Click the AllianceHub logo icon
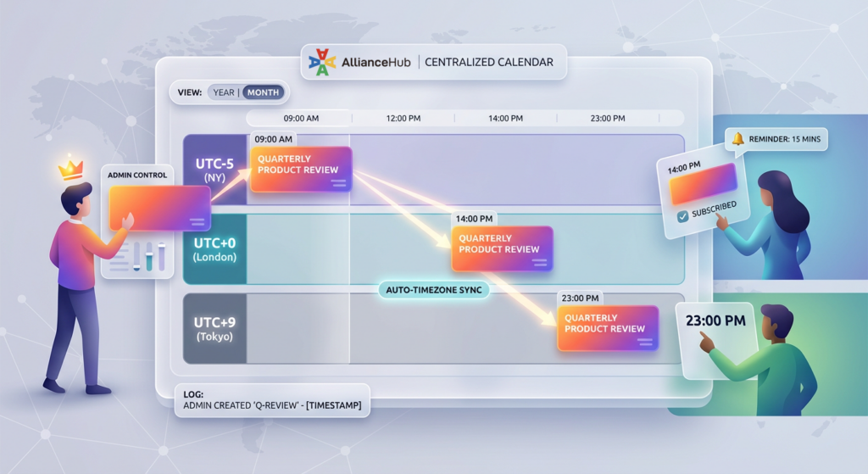The height and width of the screenshot is (474, 868). coord(322,64)
